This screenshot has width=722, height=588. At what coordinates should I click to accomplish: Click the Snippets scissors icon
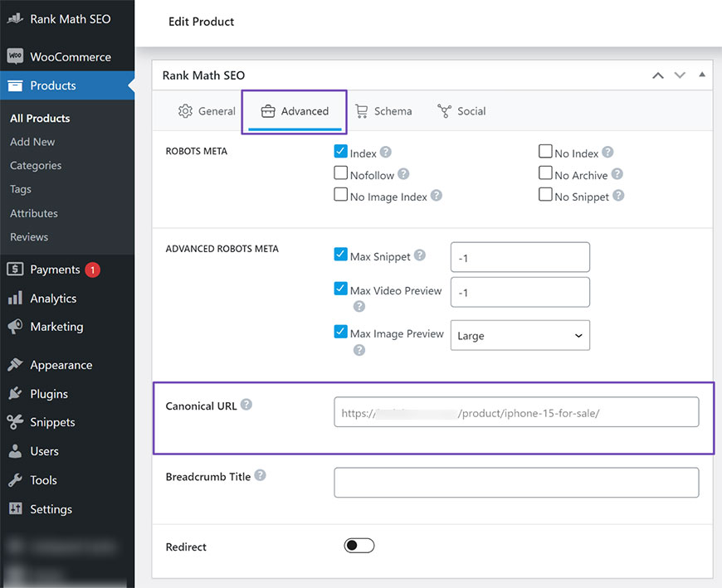pos(15,422)
